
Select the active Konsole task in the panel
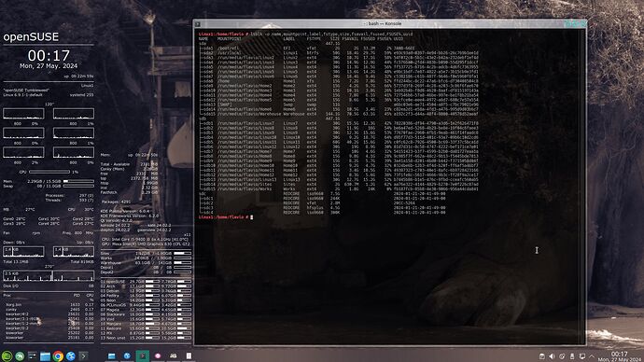[143, 355]
